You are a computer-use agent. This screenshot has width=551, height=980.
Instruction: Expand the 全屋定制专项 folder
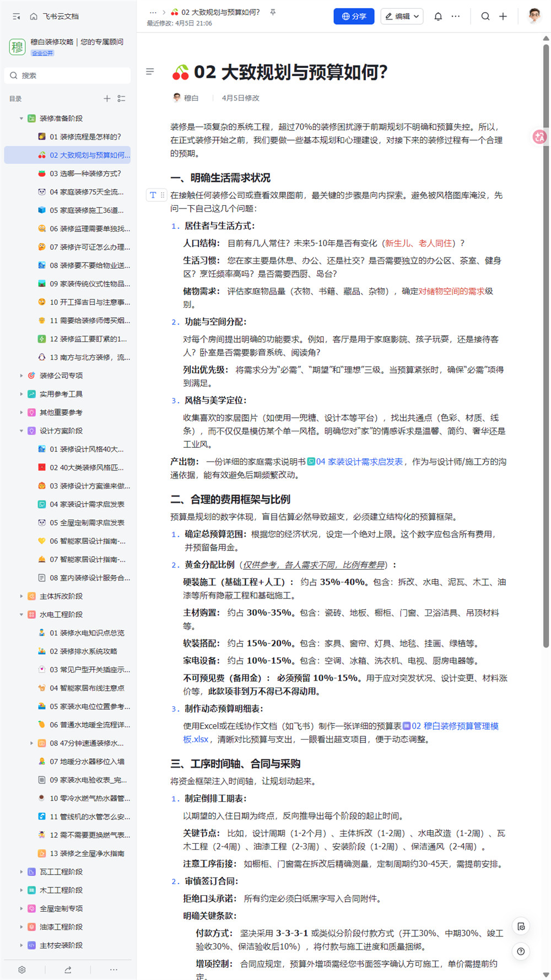[x=21, y=908]
